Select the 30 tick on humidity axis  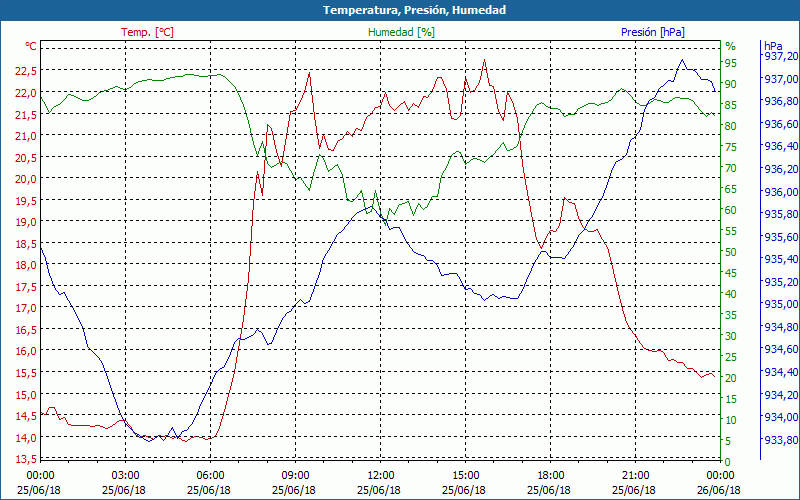tap(731, 336)
